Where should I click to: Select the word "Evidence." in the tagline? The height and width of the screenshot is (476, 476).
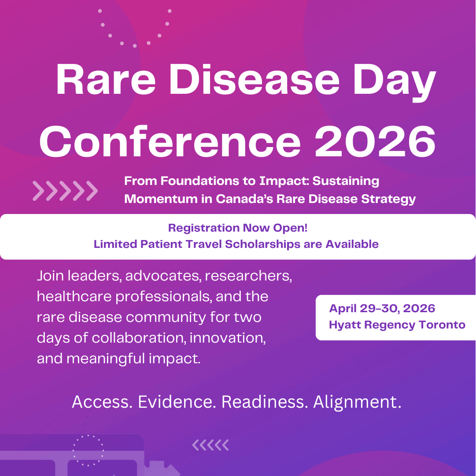pos(177,402)
